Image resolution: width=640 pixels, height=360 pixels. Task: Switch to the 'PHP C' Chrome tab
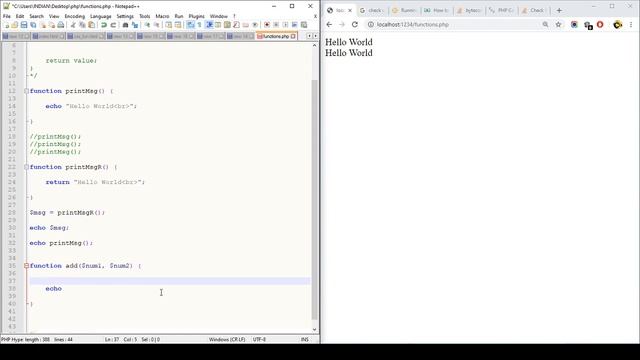click(x=502, y=10)
